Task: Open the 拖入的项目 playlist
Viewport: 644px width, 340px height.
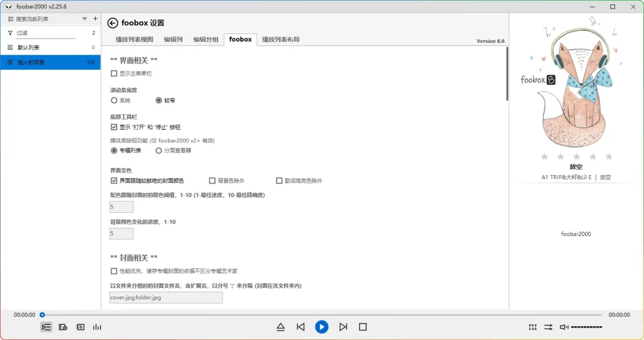Action: tap(50, 62)
